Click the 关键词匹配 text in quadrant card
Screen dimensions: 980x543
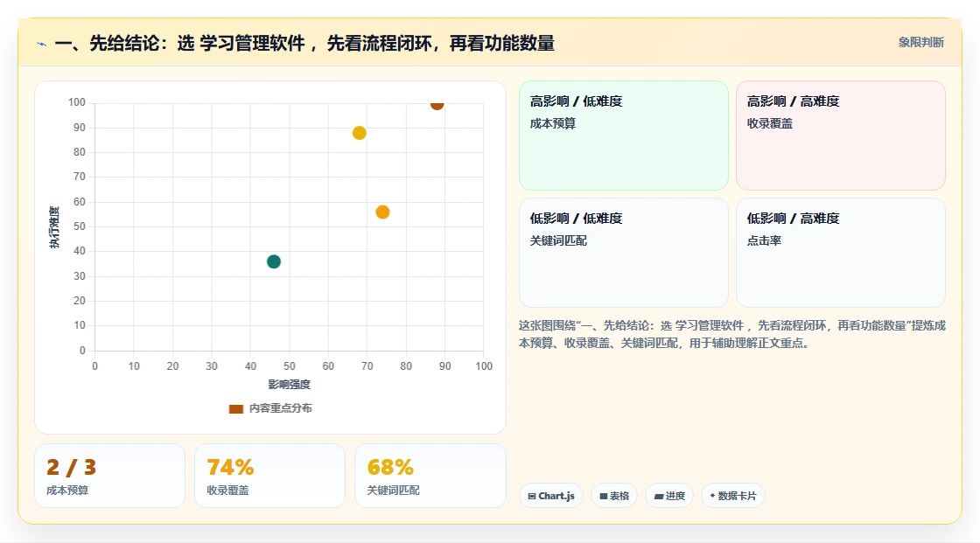(x=558, y=240)
